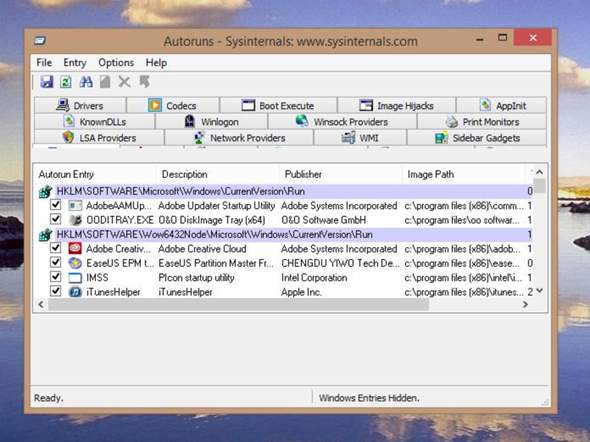590x442 pixels.
Task: Open the Entry menu
Action: (x=75, y=62)
